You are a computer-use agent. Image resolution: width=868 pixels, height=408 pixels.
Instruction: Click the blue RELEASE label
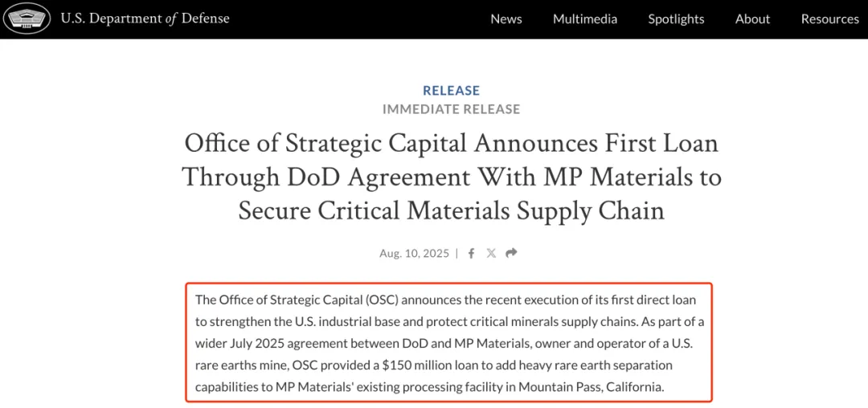[x=451, y=91]
